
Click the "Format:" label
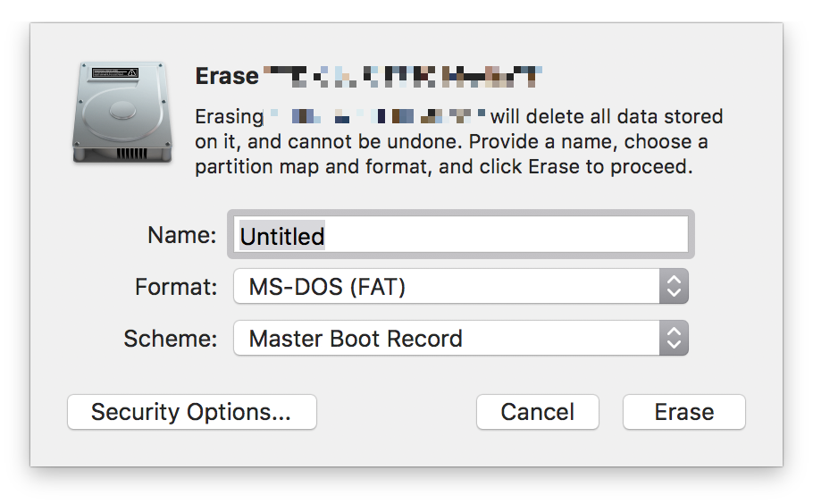click(x=176, y=287)
